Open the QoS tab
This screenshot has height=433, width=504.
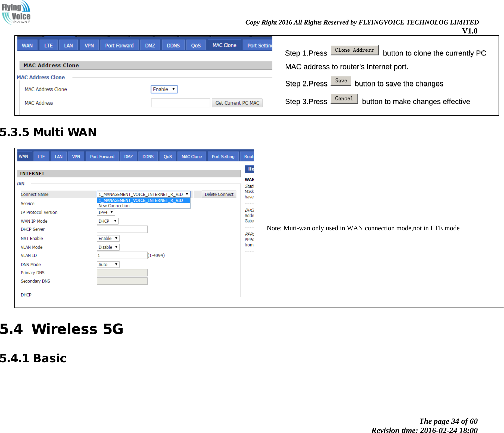(x=196, y=45)
